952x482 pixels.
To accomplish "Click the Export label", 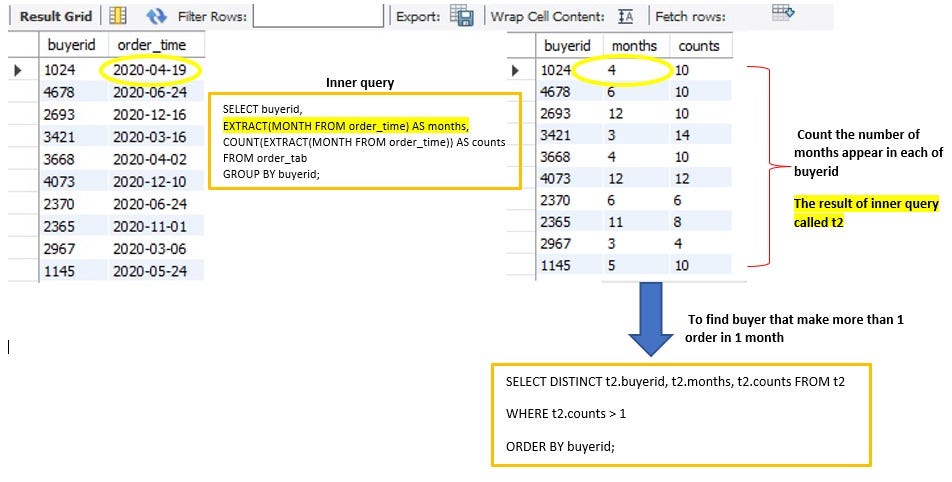I will [x=418, y=16].
